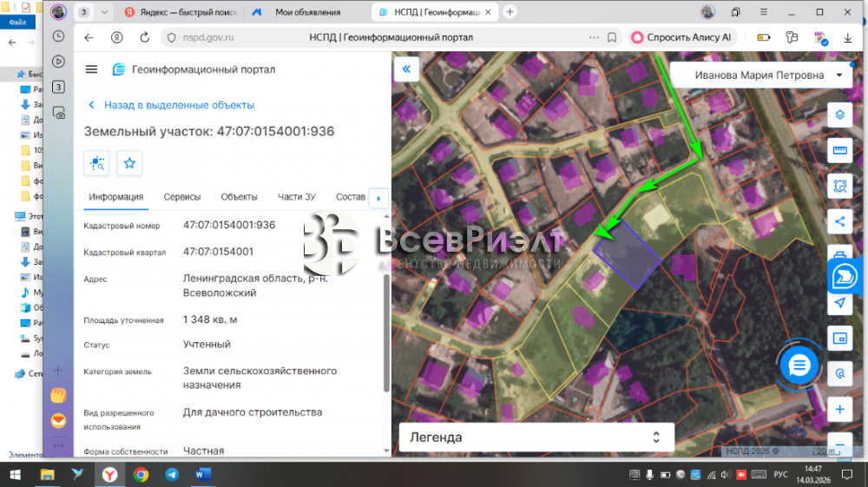Add land plot to favorites star
Viewport: 868px width, 487px height.
(129, 163)
